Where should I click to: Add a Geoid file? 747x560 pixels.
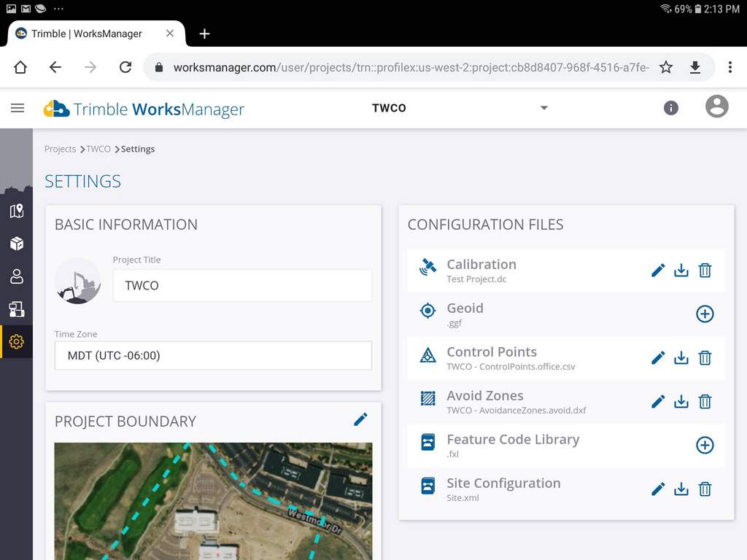[x=705, y=314]
